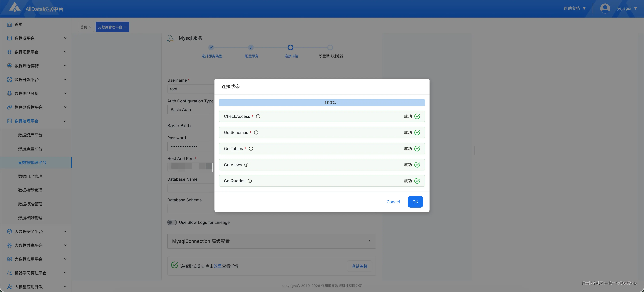
Task: Click info icon next to GetQueries
Action: (x=250, y=181)
